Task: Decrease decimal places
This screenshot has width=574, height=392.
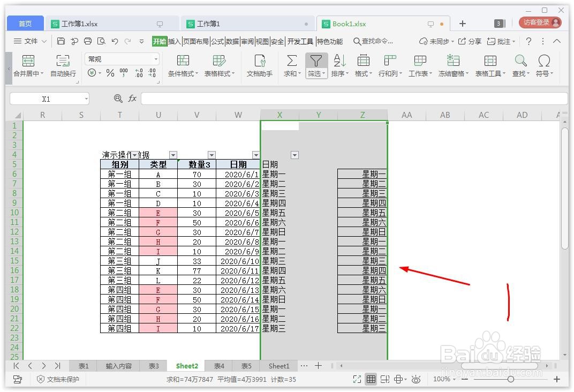Action: point(152,73)
